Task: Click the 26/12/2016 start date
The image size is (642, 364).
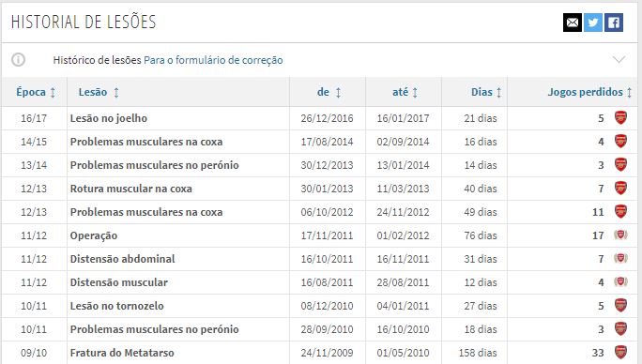Action: point(327,118)
